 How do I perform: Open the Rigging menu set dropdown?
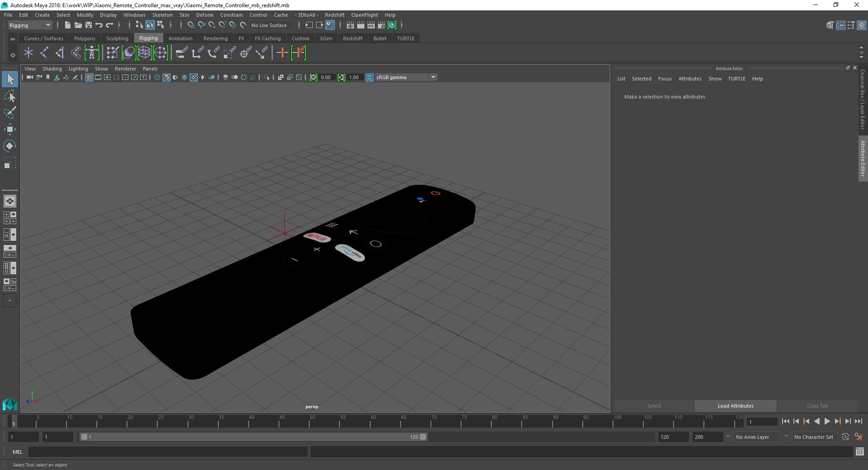click(x=30, y=25)
